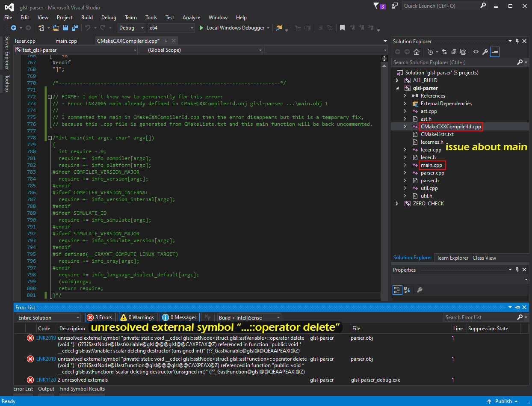
Task: Click the View Code icon in Solution Explorer
Action: click(476, 52)
